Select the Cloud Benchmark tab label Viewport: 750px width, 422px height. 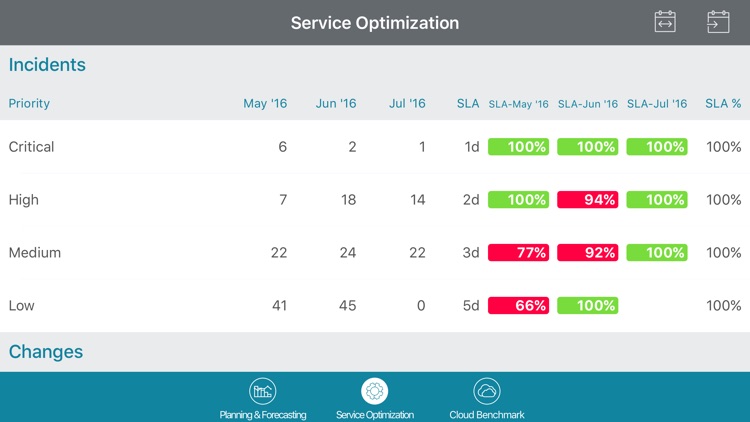point(487,414)
